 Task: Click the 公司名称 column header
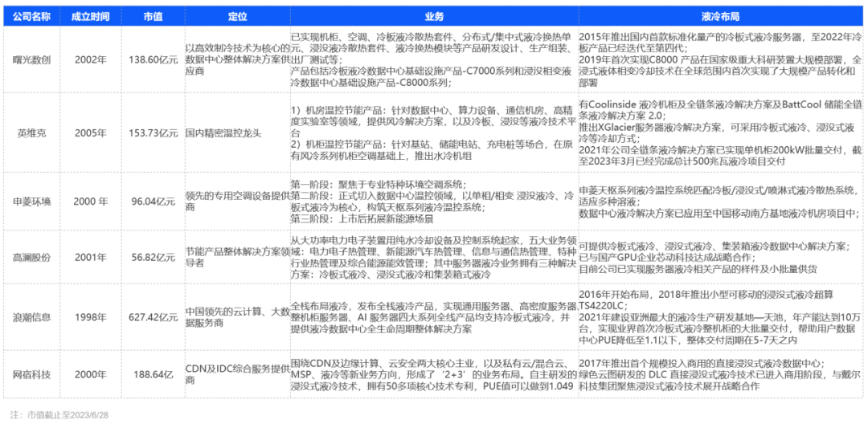coord(31,17)
